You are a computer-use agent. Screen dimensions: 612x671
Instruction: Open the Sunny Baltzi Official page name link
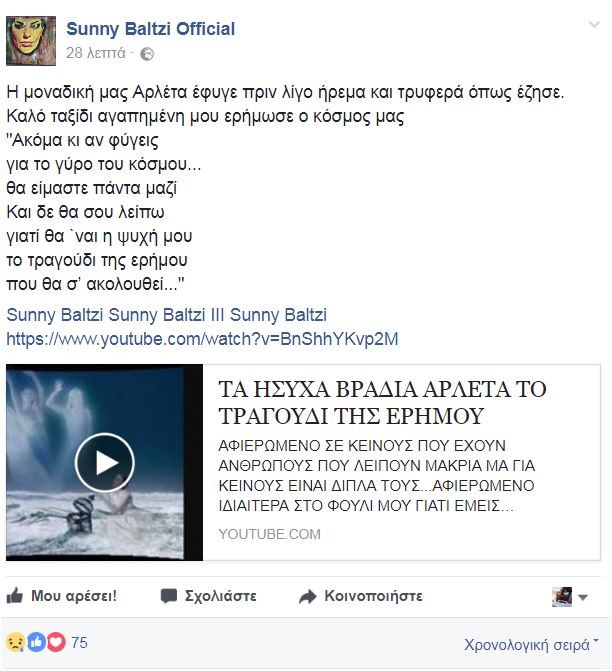[151, 29]
